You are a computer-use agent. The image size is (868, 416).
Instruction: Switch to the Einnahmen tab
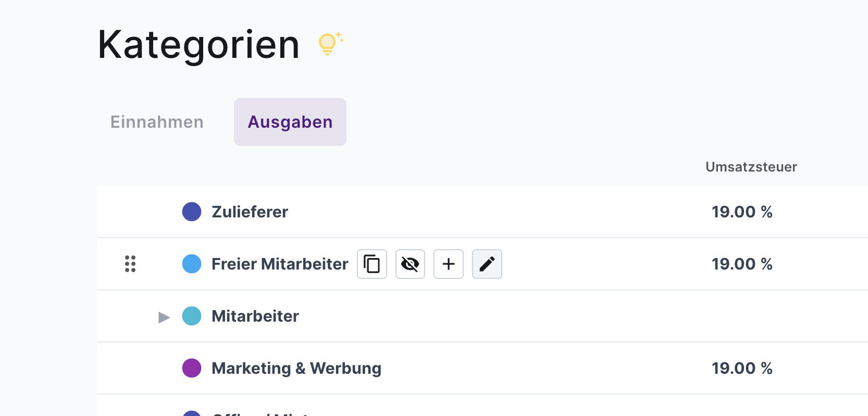(x=157, y=122)
